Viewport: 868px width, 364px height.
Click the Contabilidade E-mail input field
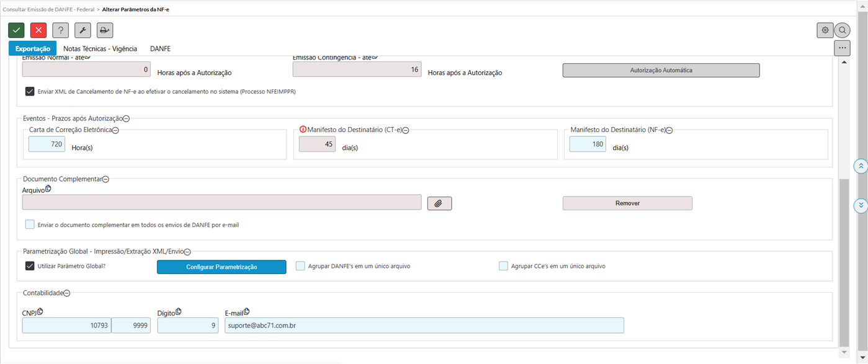[x=424, y=326]
